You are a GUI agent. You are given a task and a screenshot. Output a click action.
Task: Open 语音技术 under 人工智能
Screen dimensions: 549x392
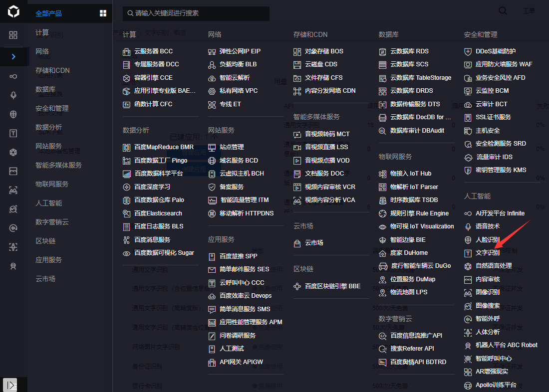(x=488, y=226)
